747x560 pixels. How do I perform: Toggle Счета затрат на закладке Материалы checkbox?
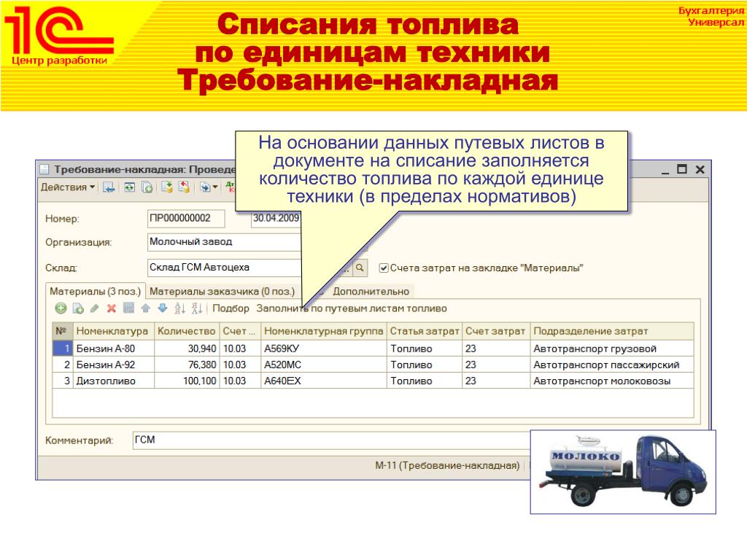click(x=384, y=268)
